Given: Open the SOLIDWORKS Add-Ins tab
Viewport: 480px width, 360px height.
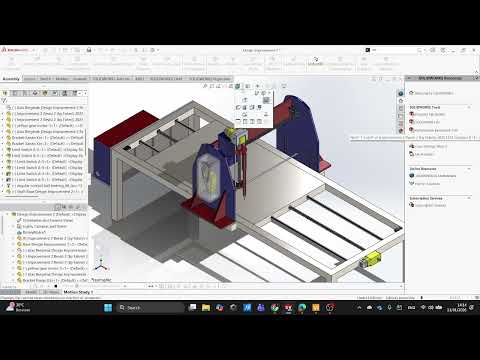Looking at the screenshot, I should (111, 79).
